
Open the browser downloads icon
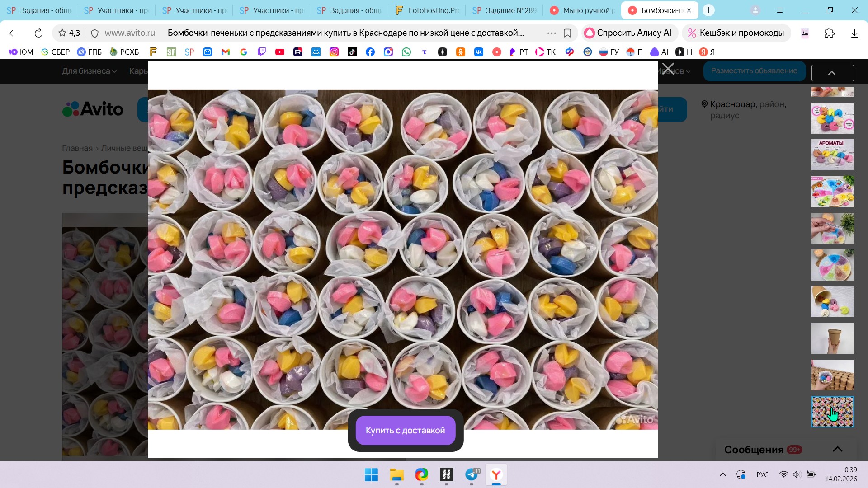coord(854,33)
